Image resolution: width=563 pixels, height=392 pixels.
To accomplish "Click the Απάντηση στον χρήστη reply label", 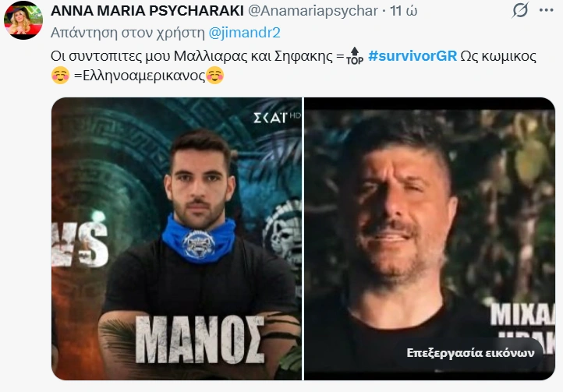I will click(x=128, y=33).
